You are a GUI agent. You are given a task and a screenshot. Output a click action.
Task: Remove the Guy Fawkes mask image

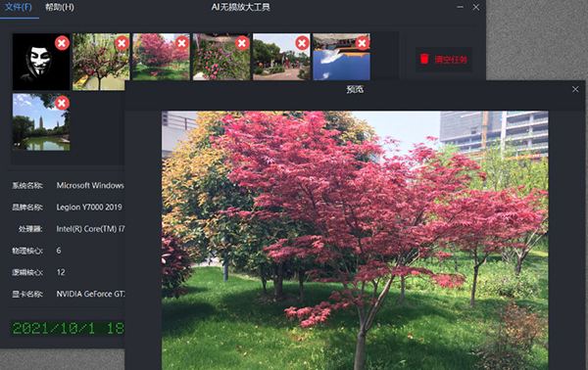click(x=62, y=43)
